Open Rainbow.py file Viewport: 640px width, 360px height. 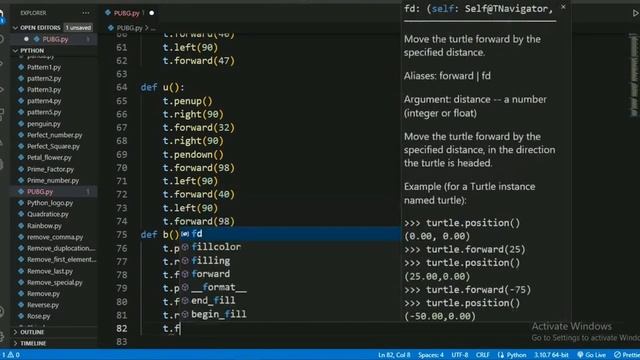44,226
